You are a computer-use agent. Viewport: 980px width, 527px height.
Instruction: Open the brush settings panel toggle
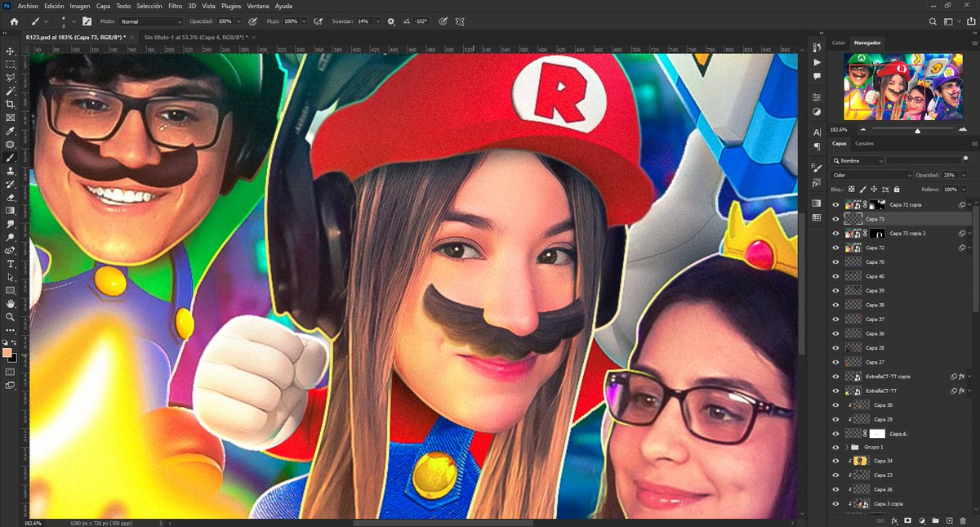point(87,21)
